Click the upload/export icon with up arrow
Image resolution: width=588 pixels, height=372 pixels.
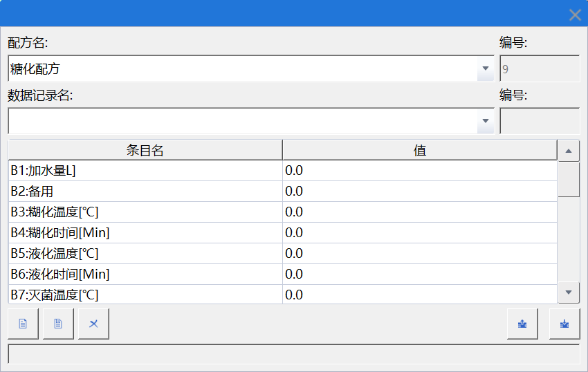tap(522, 324)
